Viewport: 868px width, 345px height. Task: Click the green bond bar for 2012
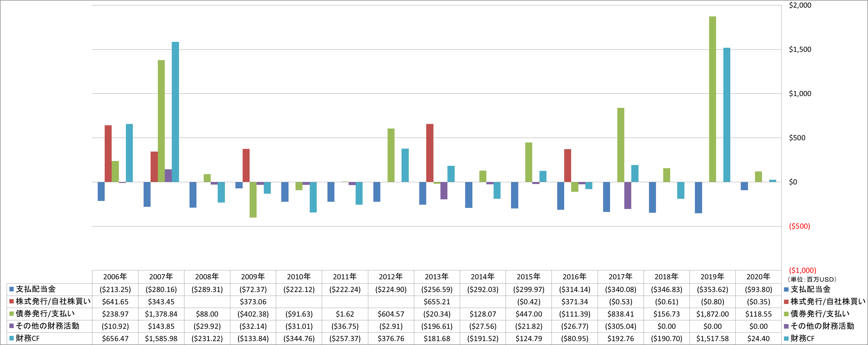click(x=391, y=155)
